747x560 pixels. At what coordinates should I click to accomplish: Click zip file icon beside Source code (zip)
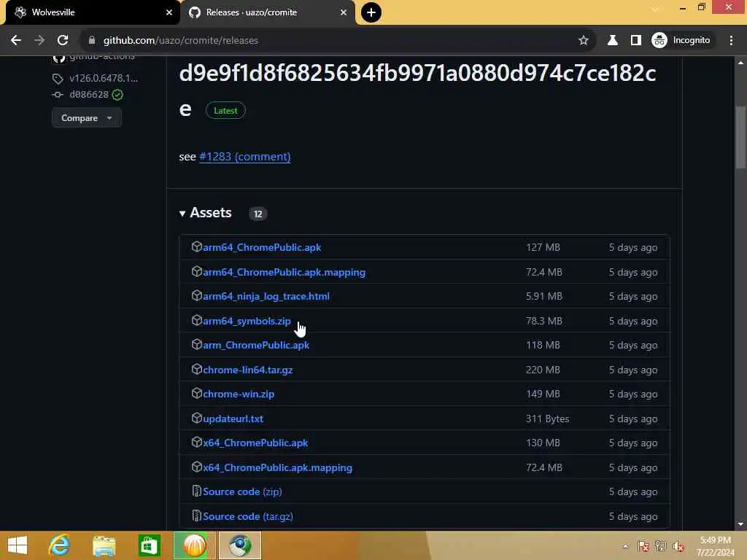pos(197,491)
